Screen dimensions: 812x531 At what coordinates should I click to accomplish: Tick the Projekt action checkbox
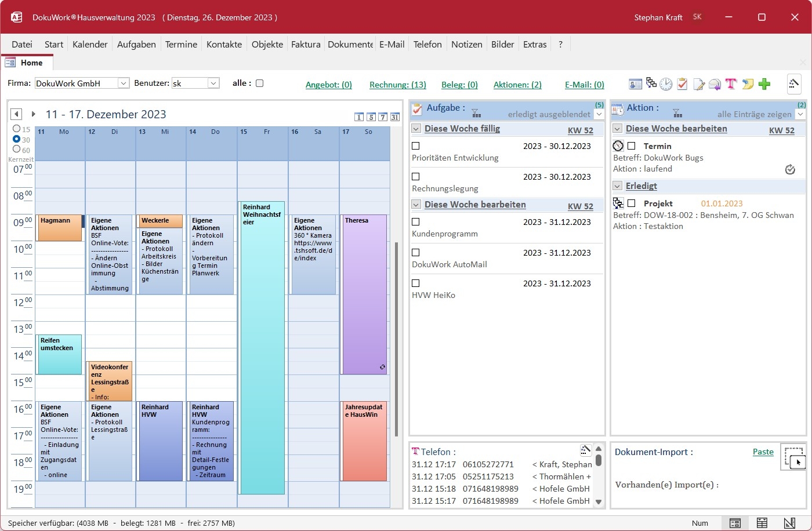tap(632, 203)
